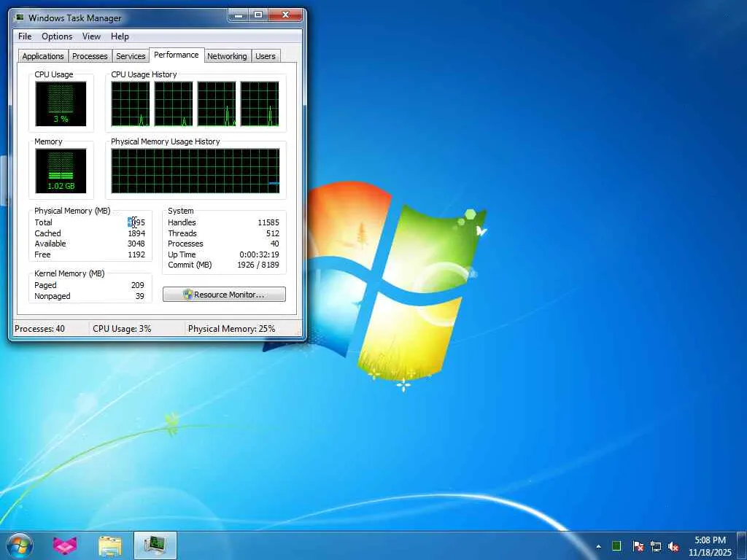Open the Windows Start orb
This screenshot has width=747, height=560.
(x=20, y=545)
